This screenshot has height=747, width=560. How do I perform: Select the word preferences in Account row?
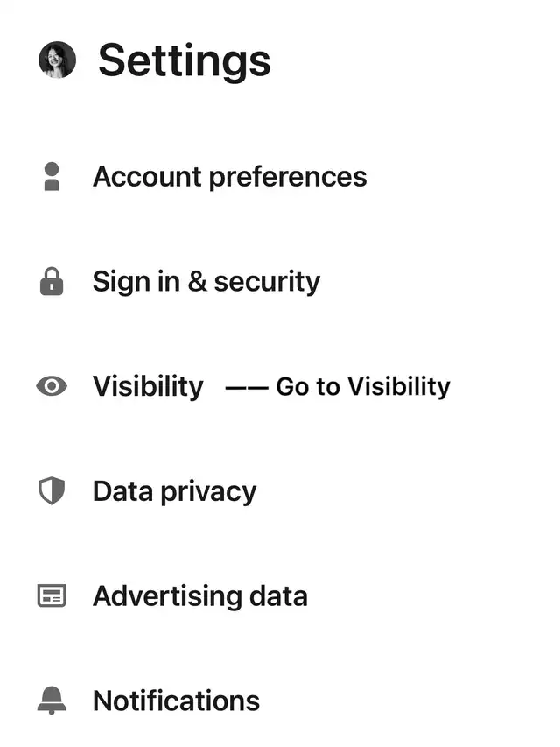tap(288, 178)
